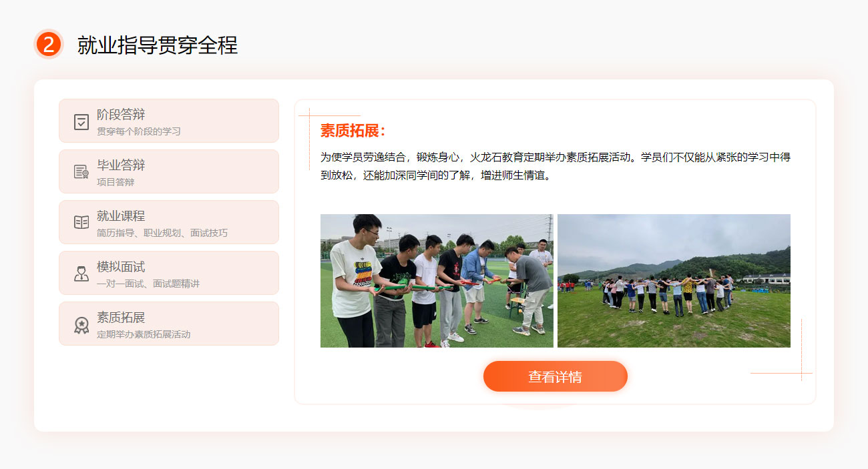The height and width of the screenshot is (469, 868).
Task: Open the 就业课程 tab
Action: point(169,222)
